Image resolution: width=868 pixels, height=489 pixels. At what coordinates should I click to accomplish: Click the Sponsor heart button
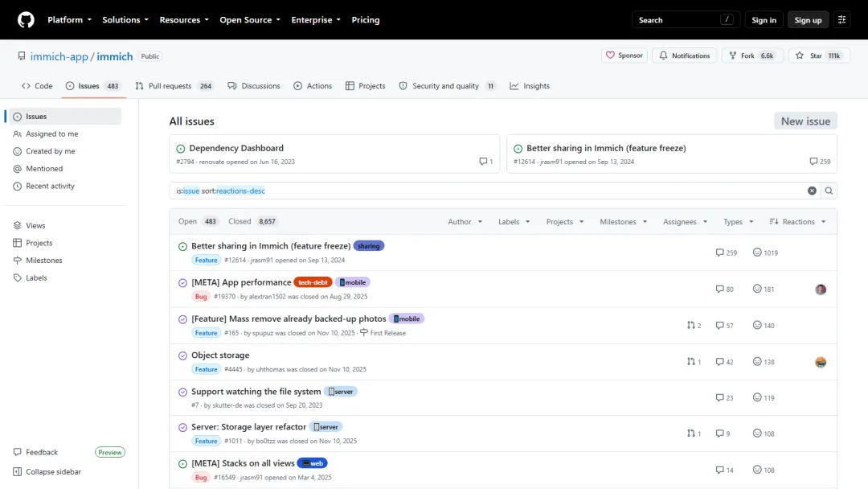[x=624, y=55]
